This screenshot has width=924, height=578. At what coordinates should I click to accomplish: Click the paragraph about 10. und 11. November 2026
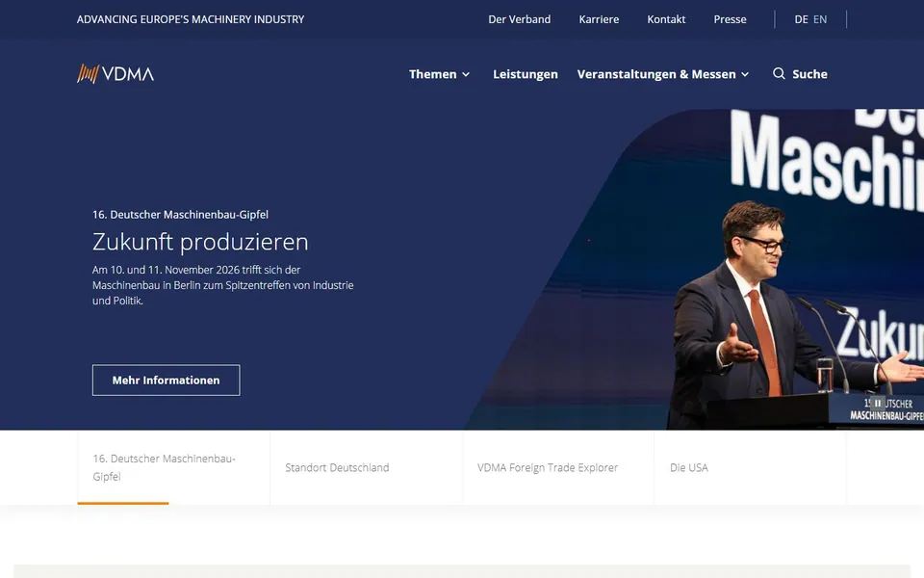[x=222, y=285]
